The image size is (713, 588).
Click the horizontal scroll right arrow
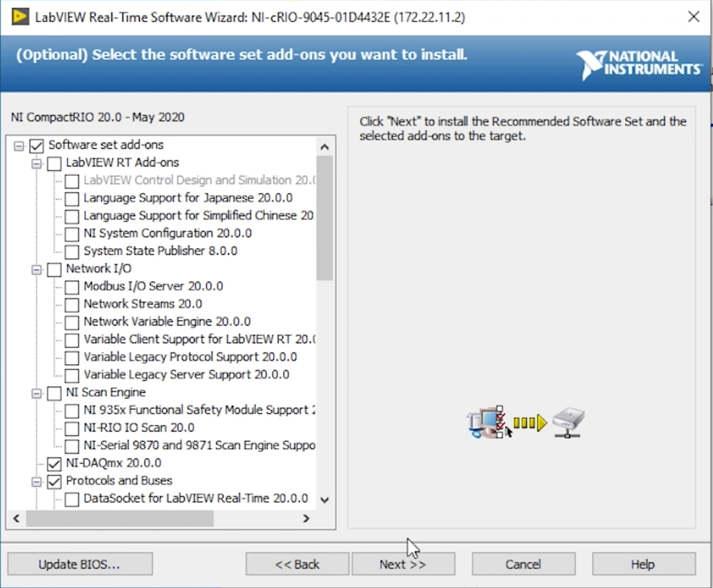(306, 518)
